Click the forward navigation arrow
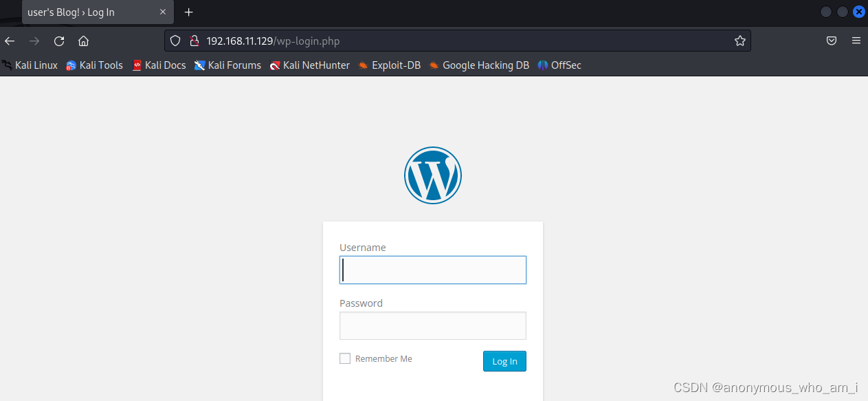 34,41
